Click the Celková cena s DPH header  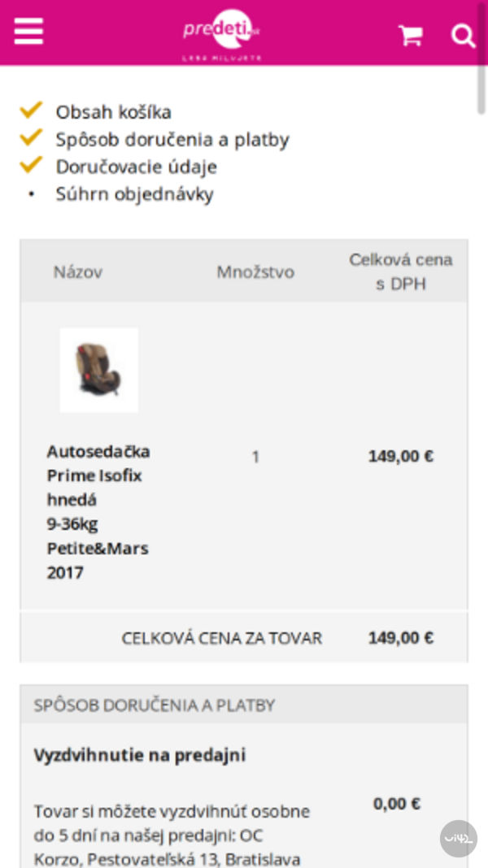[400, 272]
